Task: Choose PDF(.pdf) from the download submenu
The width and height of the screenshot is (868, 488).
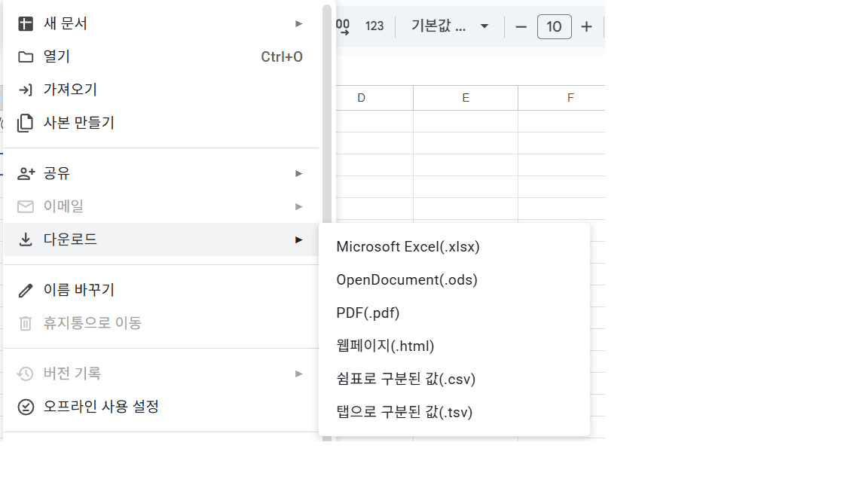Action: point(369,313)
